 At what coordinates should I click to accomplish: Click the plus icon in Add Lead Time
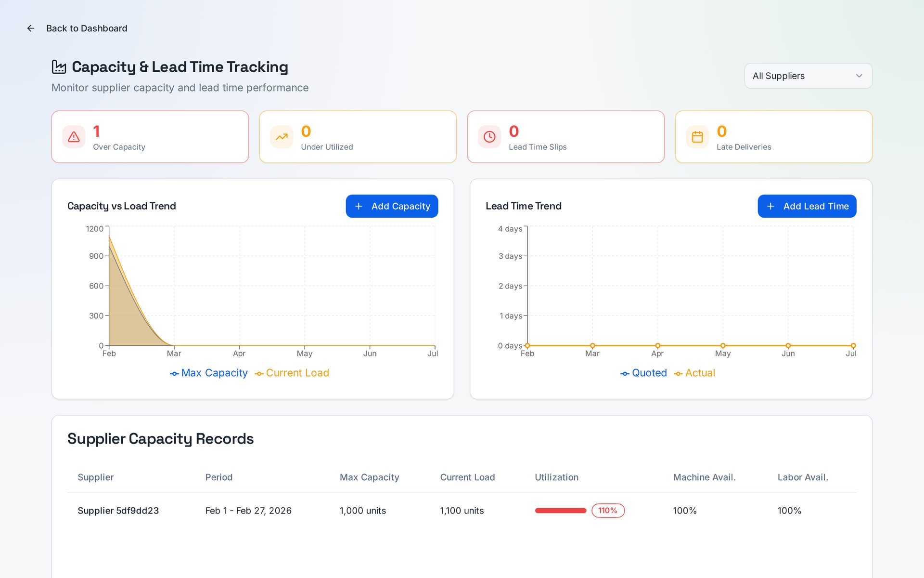(770, 206)
